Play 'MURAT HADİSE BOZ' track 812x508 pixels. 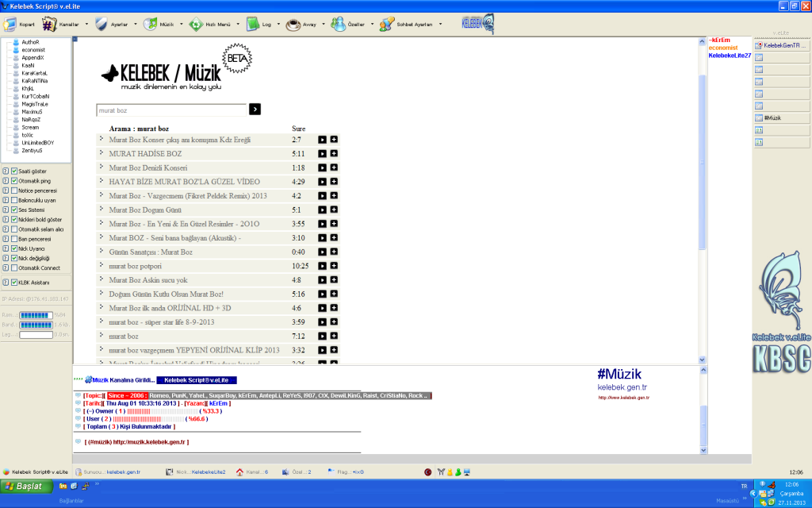coord(322,154)
